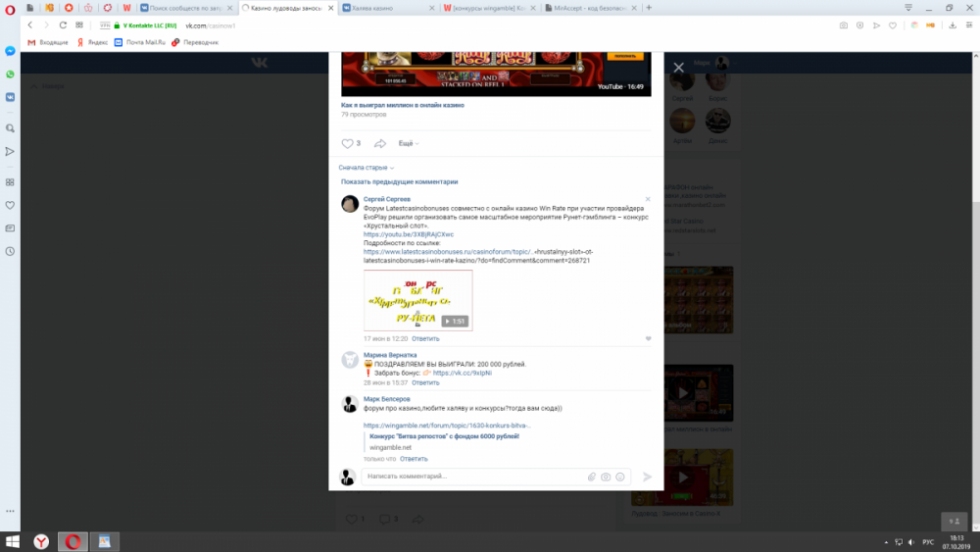Like Сергей Сергеев comment heart
Viewport: 980px width, 552px height.
[x=648, y=339]
